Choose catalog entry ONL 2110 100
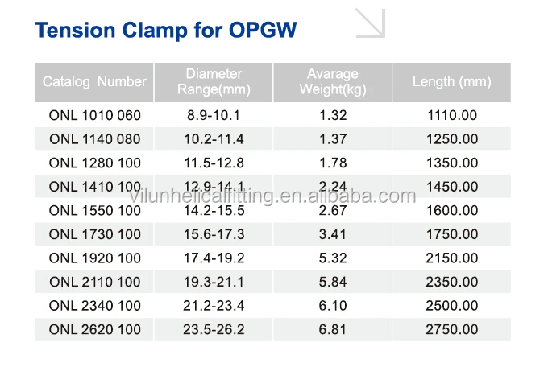This screenshot has width=544, height=392. pyautogui.click(x=94, y=282)
